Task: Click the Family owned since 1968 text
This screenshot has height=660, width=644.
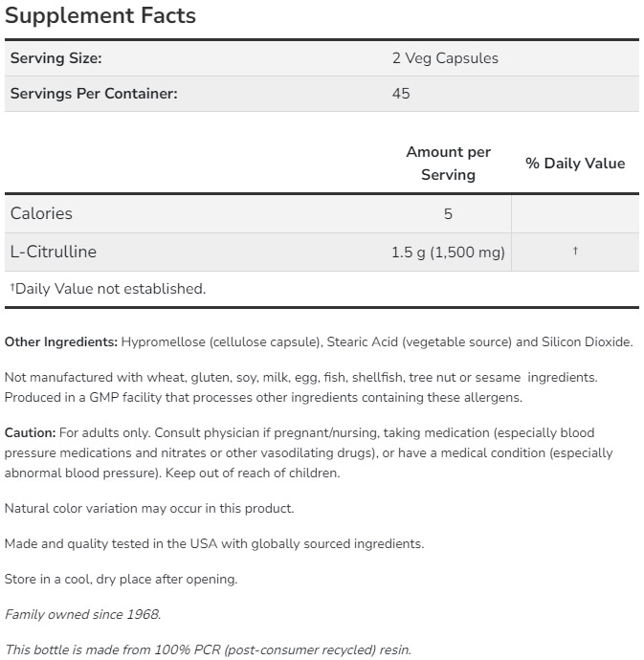Action: (x=82, y=614)
